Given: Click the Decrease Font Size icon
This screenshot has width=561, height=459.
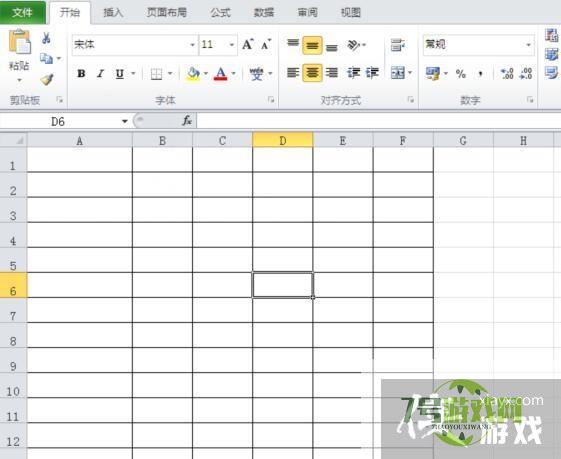Looking at the screenshot, I should pyautogui.click(x=266, y=45).
